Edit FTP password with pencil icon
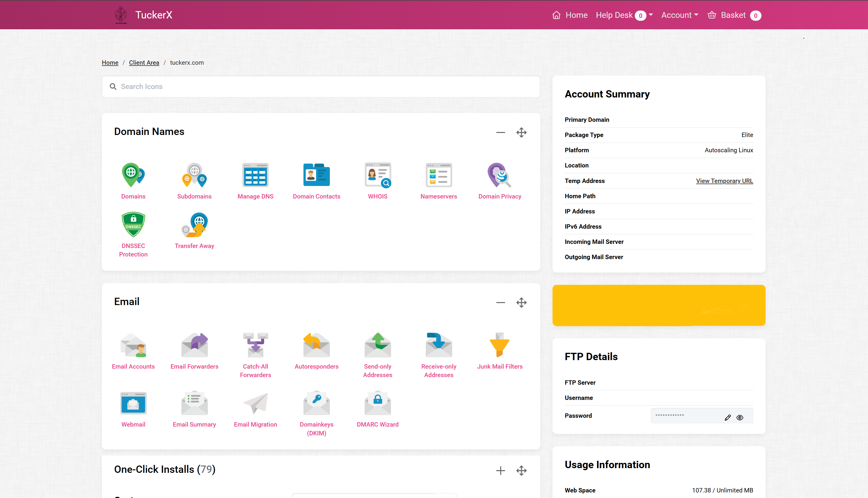The image size is (868, 498). [728, 417]
